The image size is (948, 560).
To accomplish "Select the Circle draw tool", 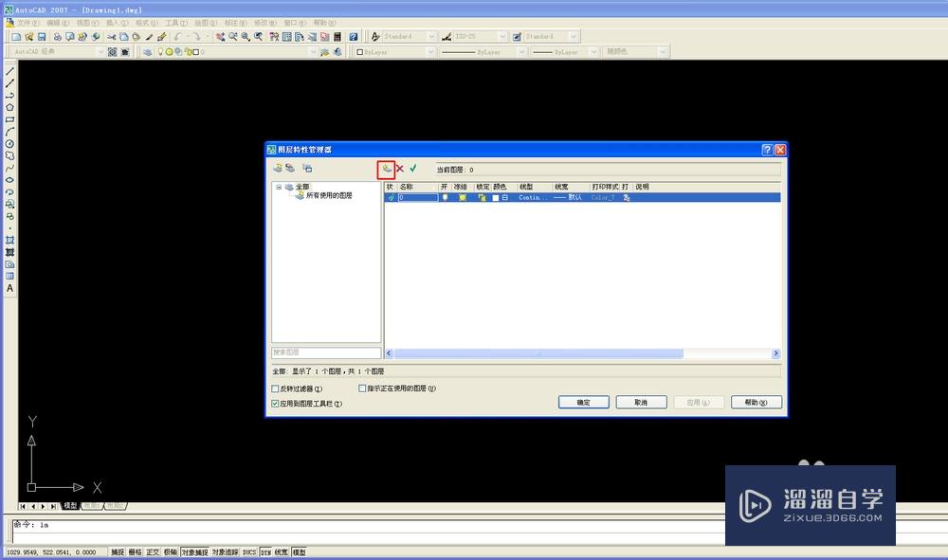I will (9, 144).
